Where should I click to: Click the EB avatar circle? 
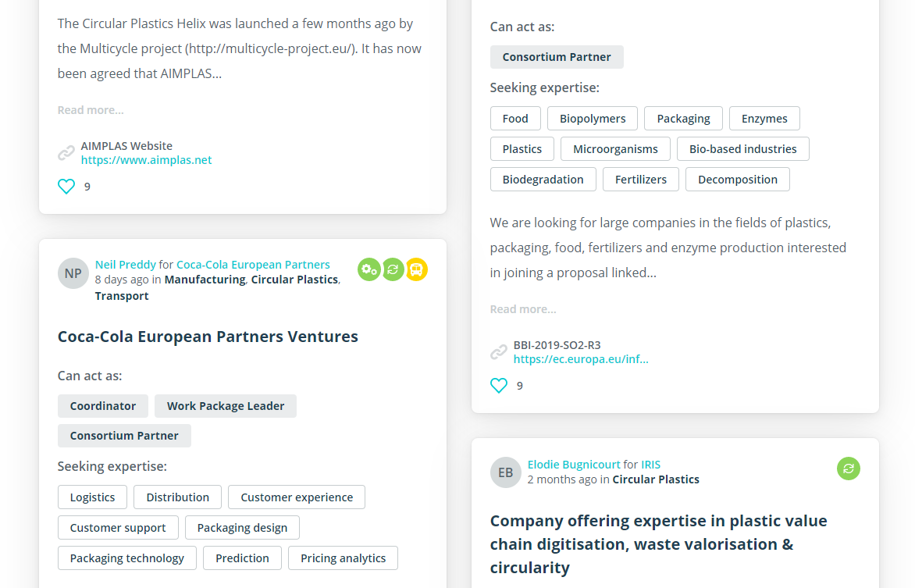click(505, 472)
